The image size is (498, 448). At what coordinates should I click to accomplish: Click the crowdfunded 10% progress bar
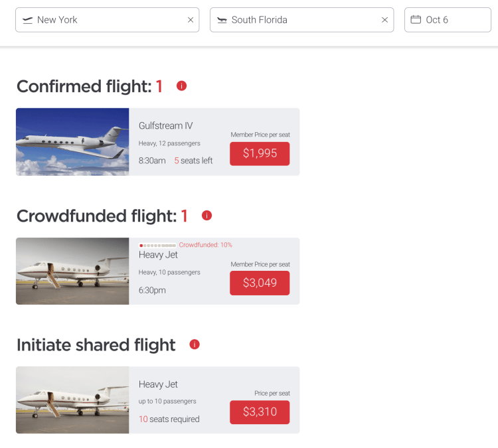click(157, 246)
